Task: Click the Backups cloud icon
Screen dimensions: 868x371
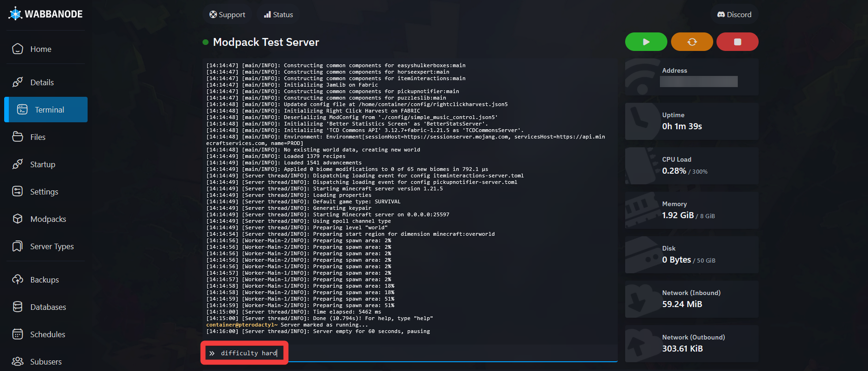Action: pos(18,279)
